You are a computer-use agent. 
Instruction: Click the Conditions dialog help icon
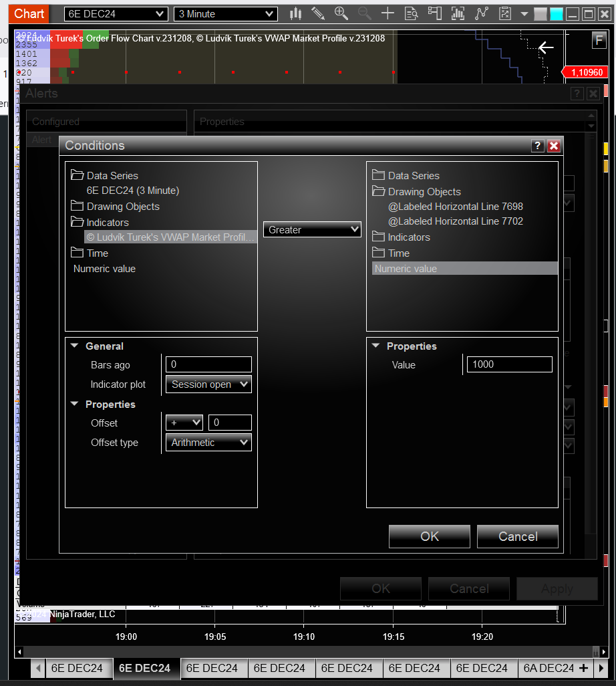coord(537,146)
